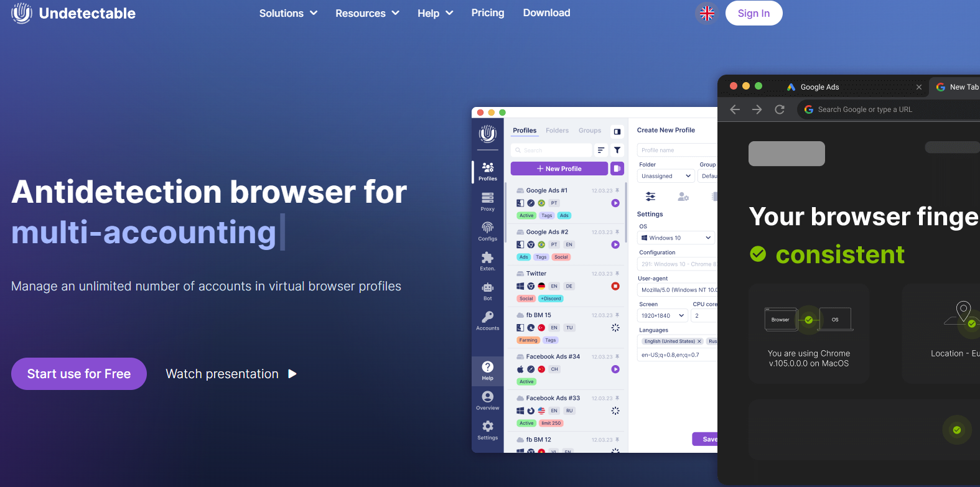The width and height of the screenshot is (980, 487).
Task: Click the back arrow in the Chrome window
Action: [735, 109]
